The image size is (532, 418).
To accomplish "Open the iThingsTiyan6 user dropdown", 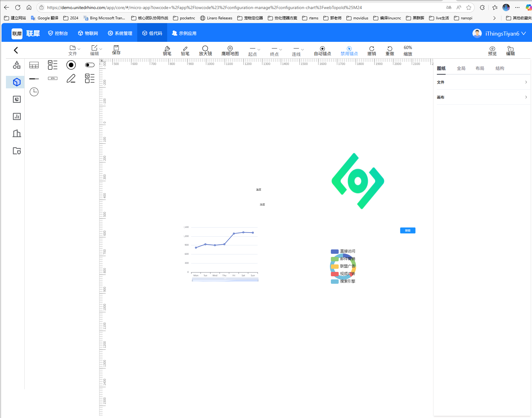I will [499, 33].
